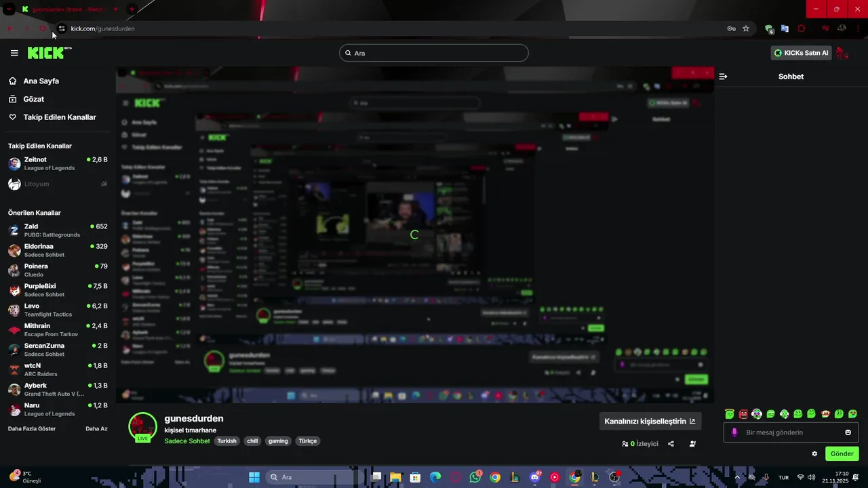Open the weather widget showing 3°C Güneşli
868x488 pixels.
coord(26,477)
